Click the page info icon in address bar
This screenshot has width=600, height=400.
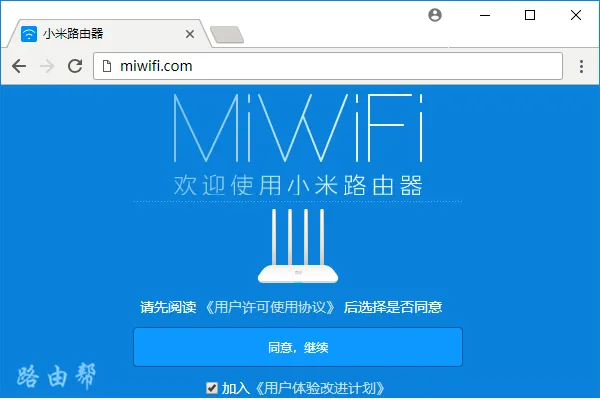click(107, 66)
